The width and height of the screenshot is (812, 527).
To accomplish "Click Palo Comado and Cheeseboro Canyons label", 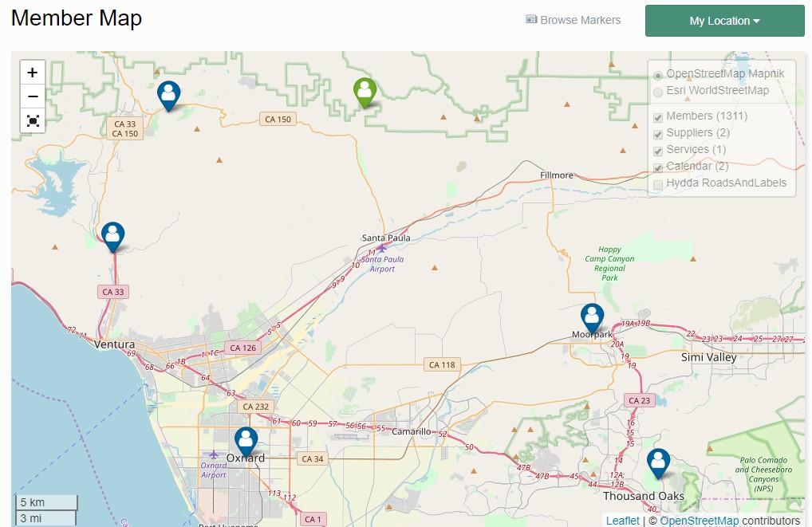I will [763, 474].
